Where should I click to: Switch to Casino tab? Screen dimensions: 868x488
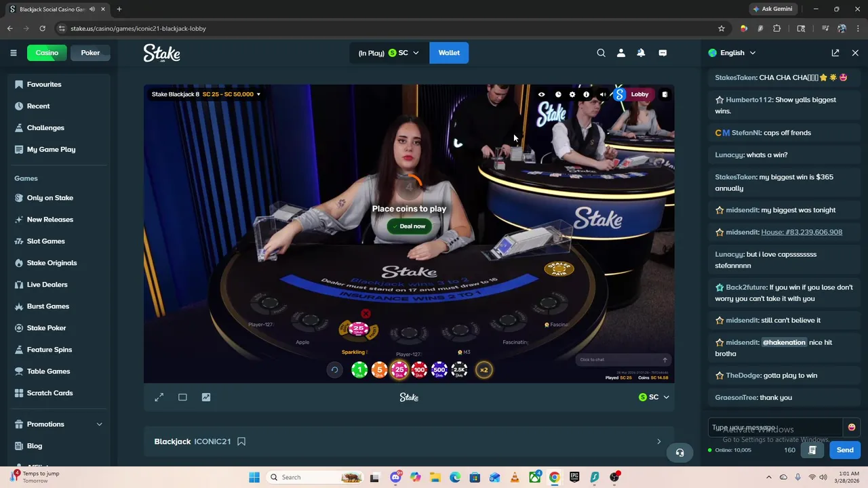(x=47, y=53)
